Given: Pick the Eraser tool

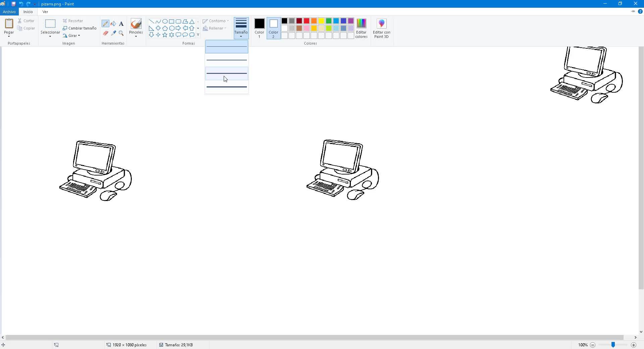Looking at the screenshot, I should tap(105, 33).
